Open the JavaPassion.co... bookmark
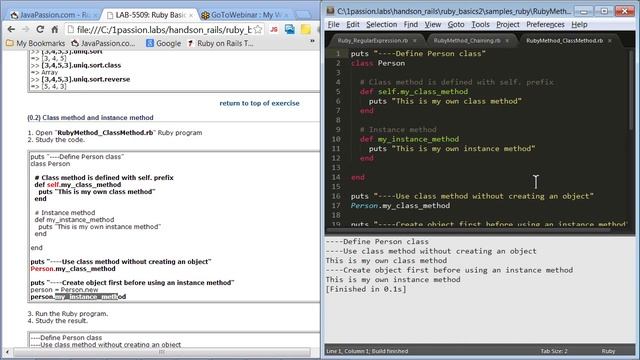The width and height of the screenshot is (640, 360). 103,43
